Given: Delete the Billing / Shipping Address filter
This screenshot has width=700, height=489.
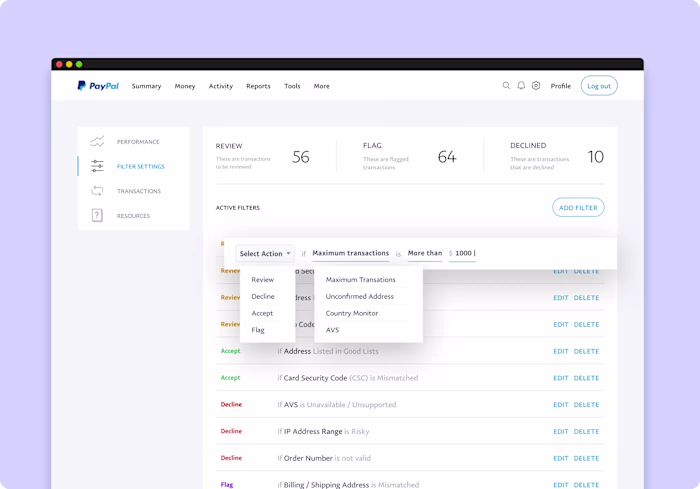Looking at the screenshot, I should pos(586,485).
